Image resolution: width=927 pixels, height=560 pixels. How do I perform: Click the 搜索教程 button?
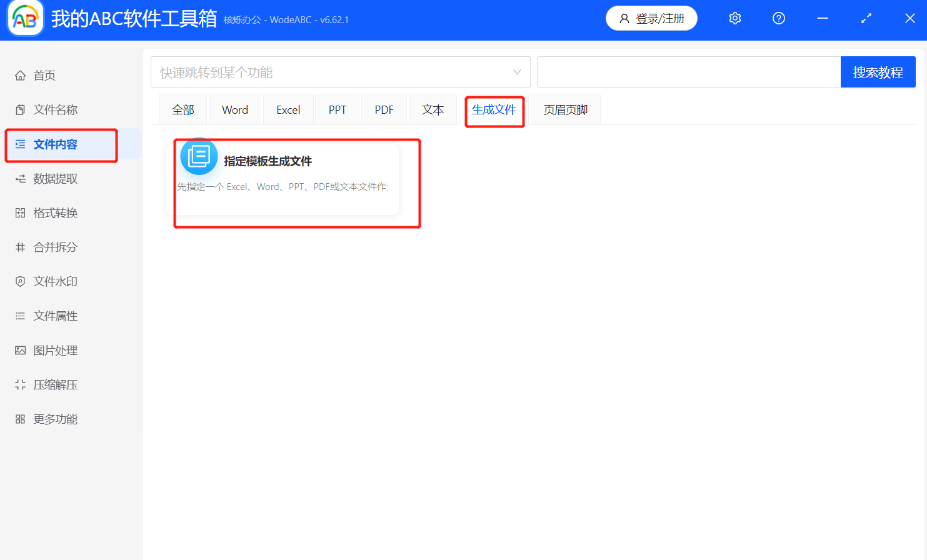pyautogui.click(x=878, y=71)
